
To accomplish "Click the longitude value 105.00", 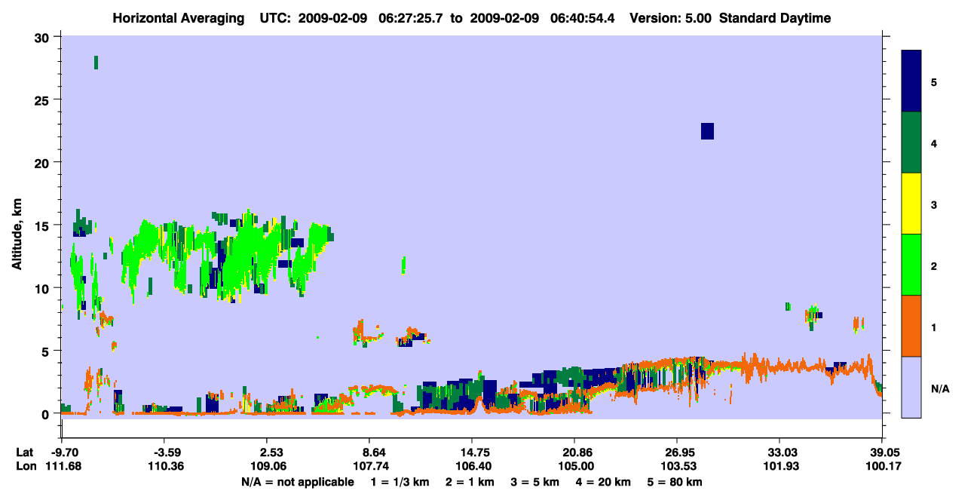I will point(574,466).
